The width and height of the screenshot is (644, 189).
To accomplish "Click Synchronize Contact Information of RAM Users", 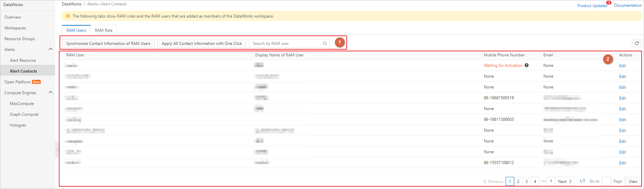I will point(108,44).
